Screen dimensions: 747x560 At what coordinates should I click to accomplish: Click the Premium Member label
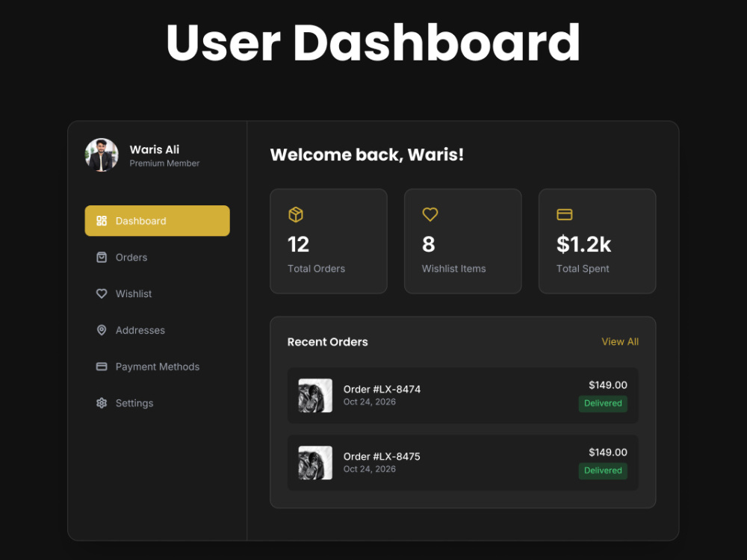(x=164, y=164)
